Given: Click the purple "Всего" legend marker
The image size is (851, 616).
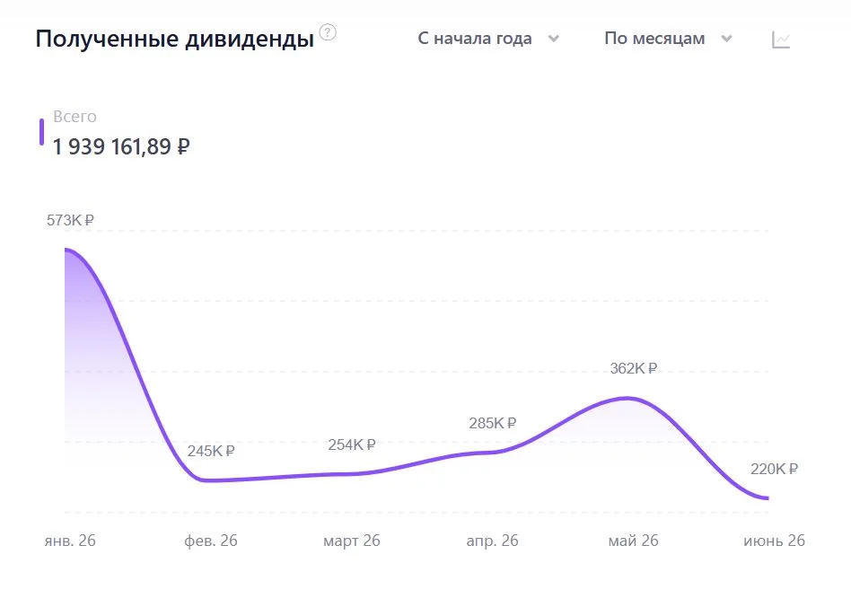Looking at the screenshot, I should [41, 132].
